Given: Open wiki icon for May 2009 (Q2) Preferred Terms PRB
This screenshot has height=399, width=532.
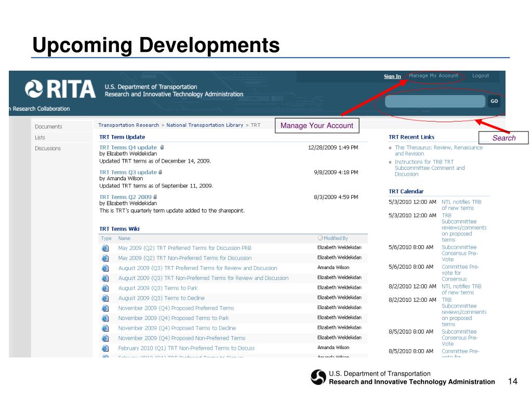Looking at the screenshot, I should 105,248.
